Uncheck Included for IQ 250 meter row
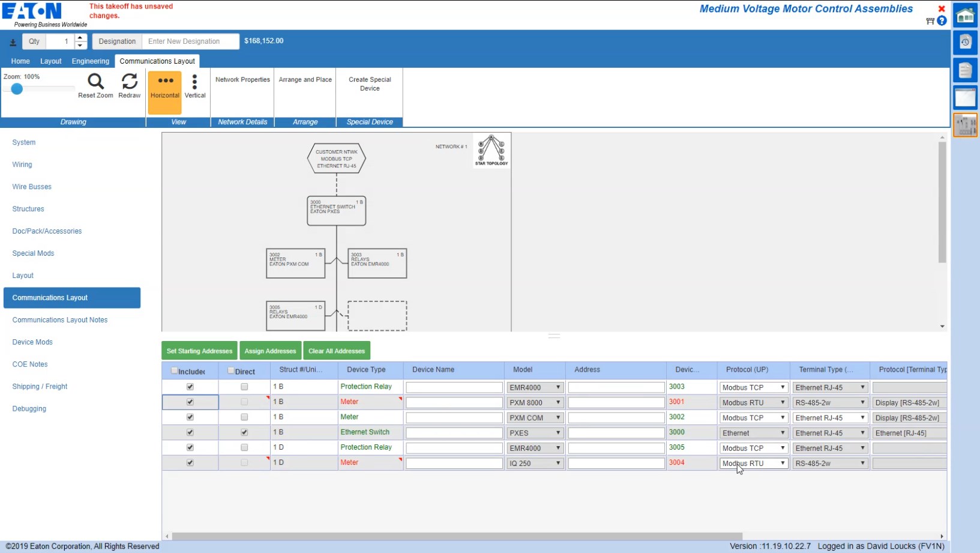 pos(190,462)
